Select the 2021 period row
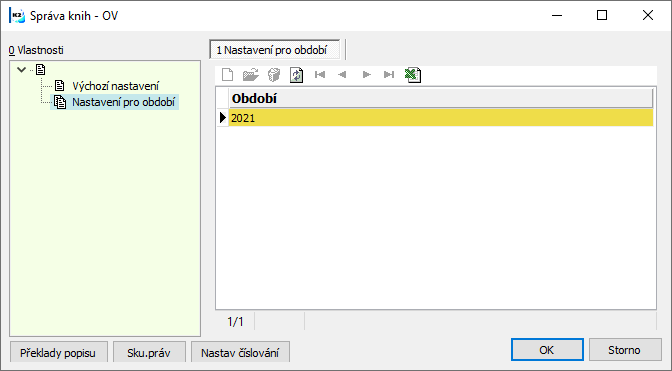Image resolution: width=672 pixels, height=371 pixels. click(441, 118)
